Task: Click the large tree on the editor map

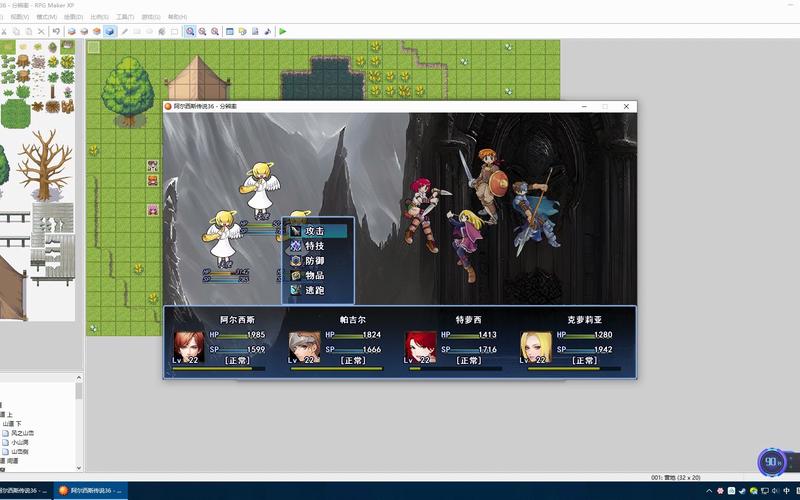Action: click(128, 91)
